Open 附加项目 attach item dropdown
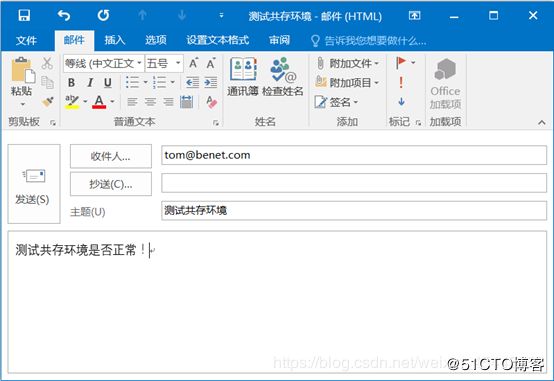The height and width of the screenshot is (381, 554). tap(347, 83)
